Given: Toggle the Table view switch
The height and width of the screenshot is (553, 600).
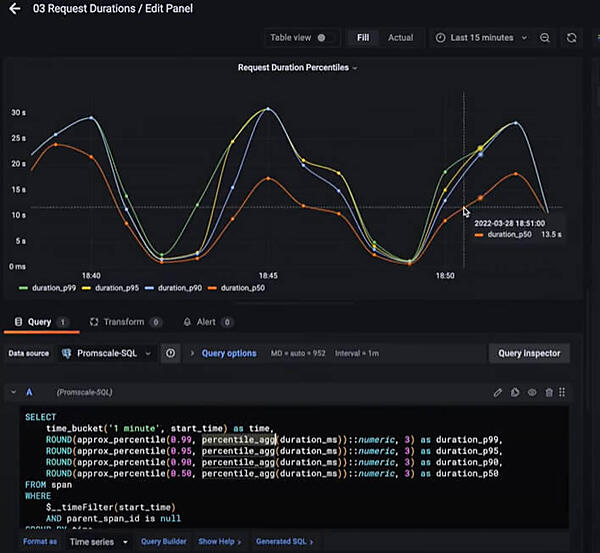Looking at the screenshot, I should [x=321, y=38].
